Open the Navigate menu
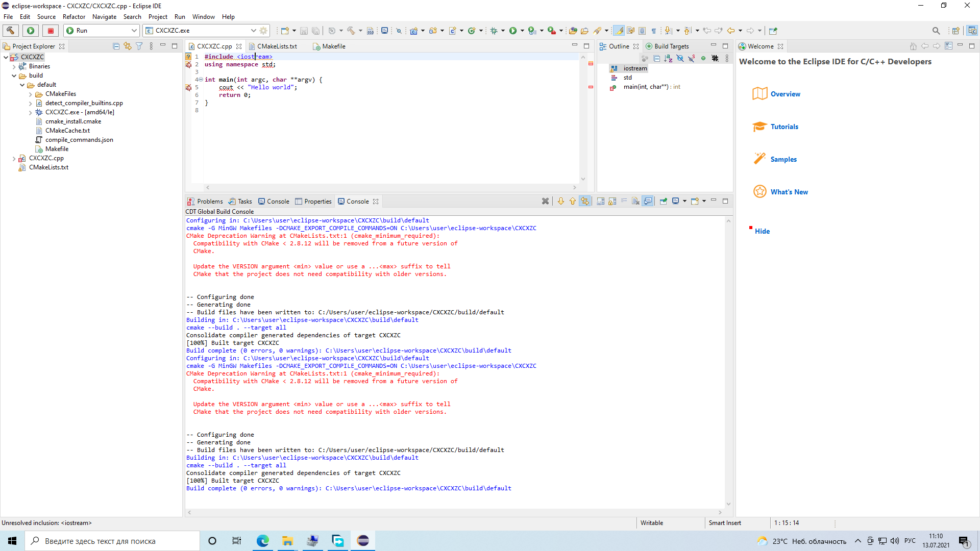 pyautogui.click(x=104, y=17)
